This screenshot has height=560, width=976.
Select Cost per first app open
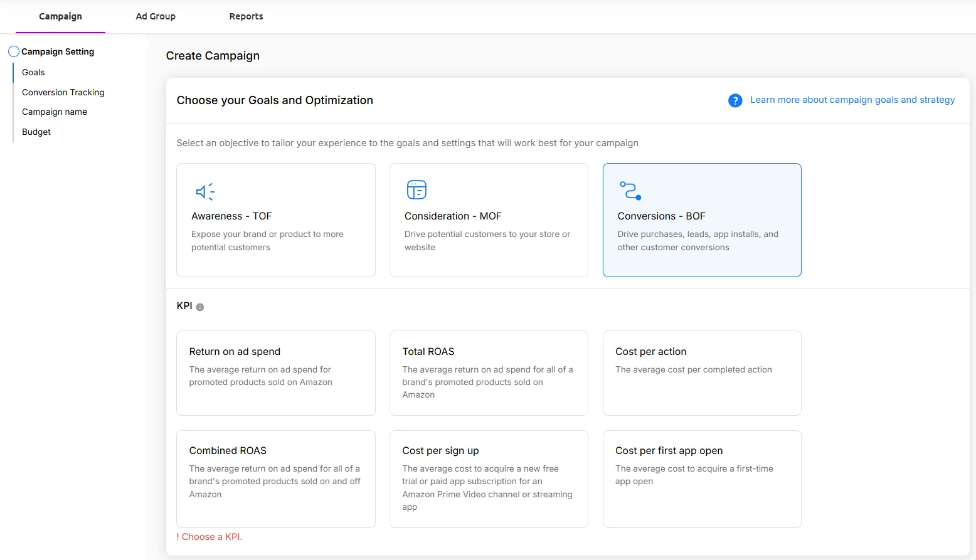702,479
